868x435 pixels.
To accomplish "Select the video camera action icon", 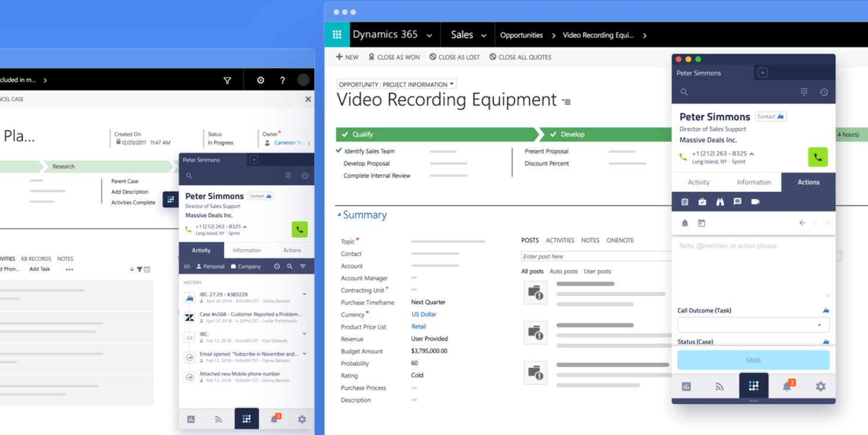I will (x=755, y=202).
